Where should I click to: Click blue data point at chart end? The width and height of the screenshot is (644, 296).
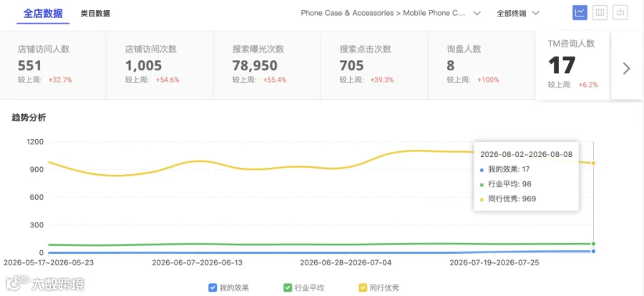[x=593, y=251]
